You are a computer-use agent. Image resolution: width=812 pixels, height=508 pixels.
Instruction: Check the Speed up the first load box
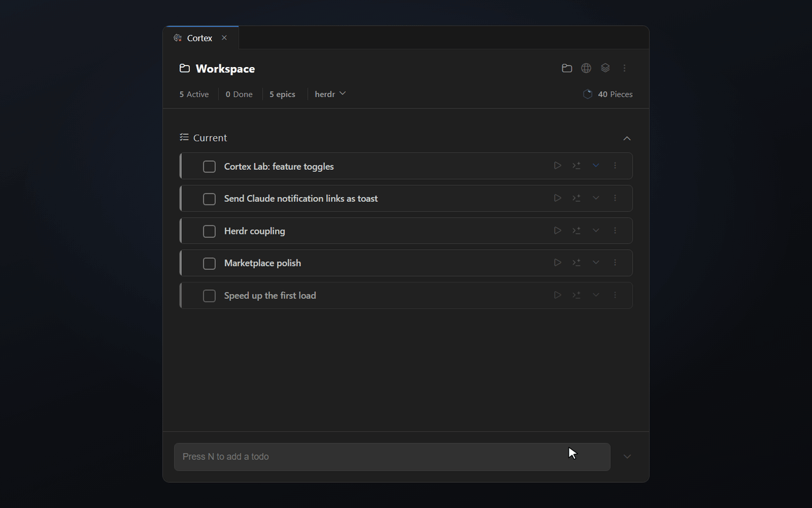click(209, 296)
